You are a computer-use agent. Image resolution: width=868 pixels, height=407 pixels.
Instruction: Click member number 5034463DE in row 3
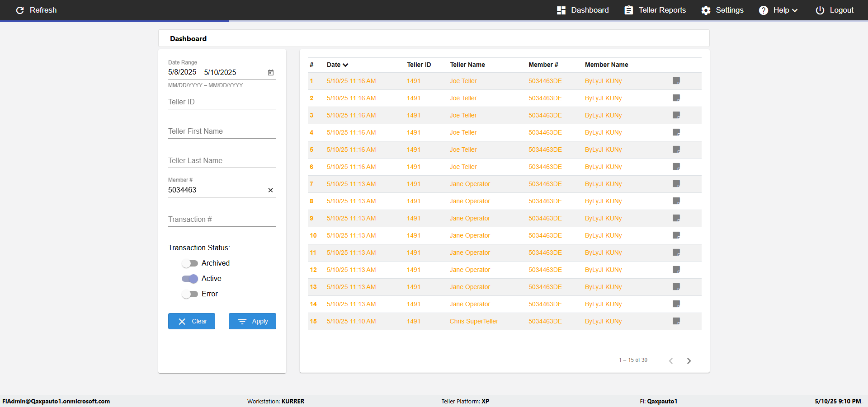tap(545, 115)
